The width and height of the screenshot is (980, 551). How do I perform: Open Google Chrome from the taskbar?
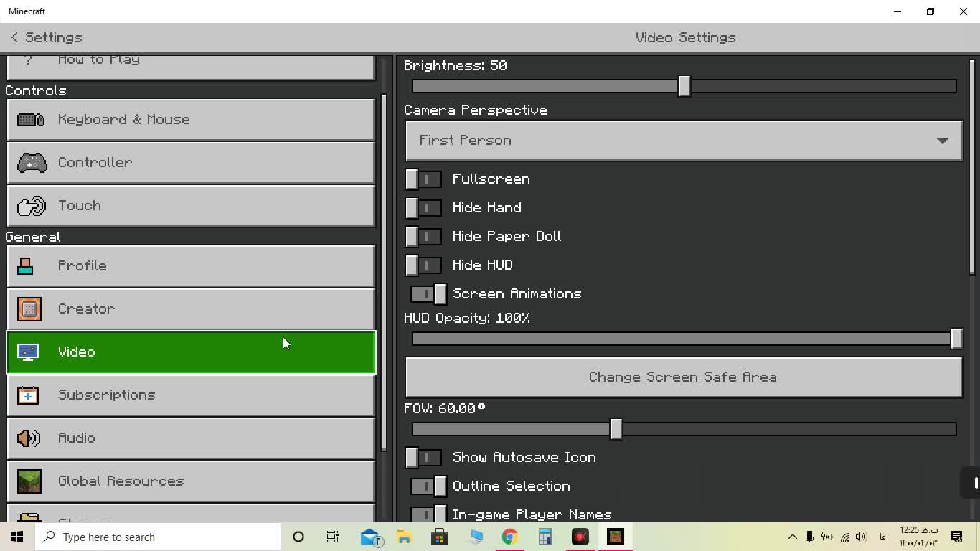coord(509,537)
